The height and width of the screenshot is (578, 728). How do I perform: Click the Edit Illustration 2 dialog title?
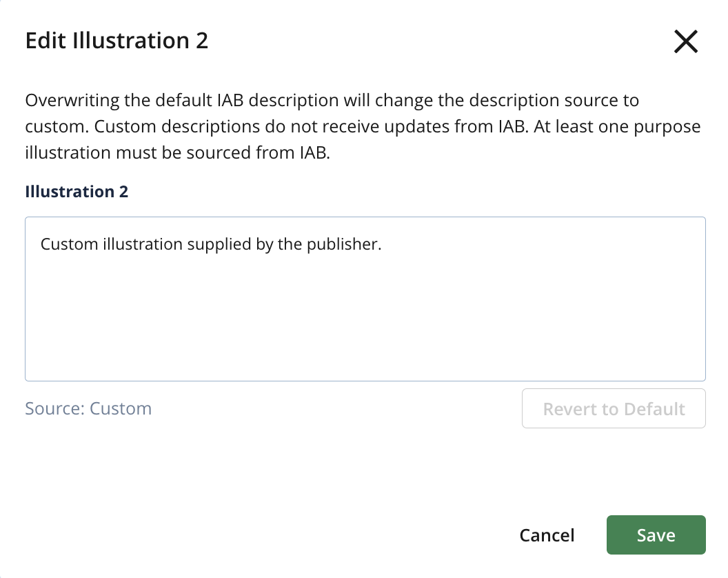point(117,41)
